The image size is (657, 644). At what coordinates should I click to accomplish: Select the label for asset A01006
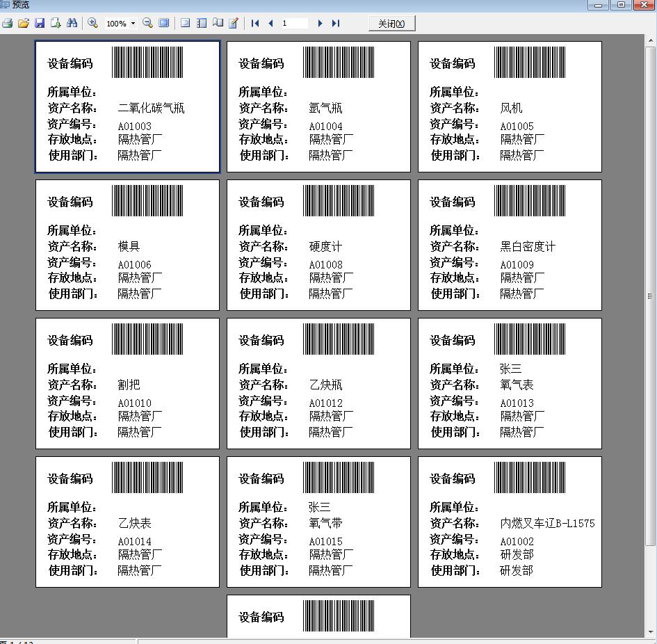[127, 245]
